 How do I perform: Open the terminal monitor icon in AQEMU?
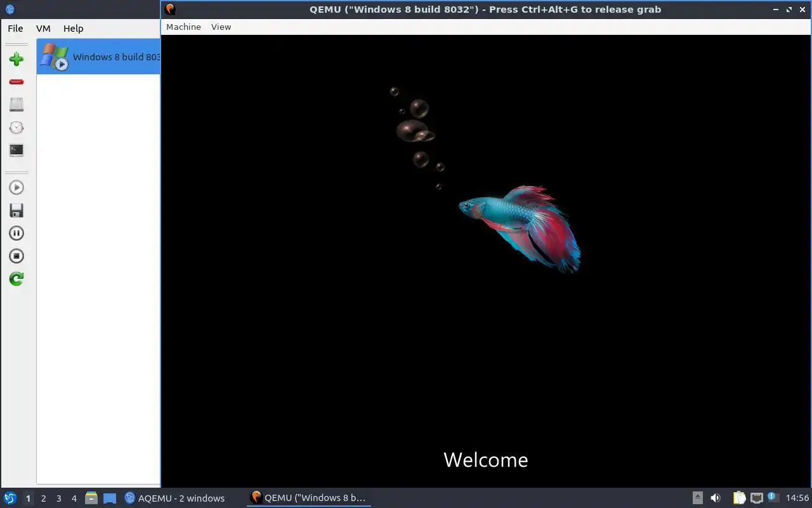(16, 150)
